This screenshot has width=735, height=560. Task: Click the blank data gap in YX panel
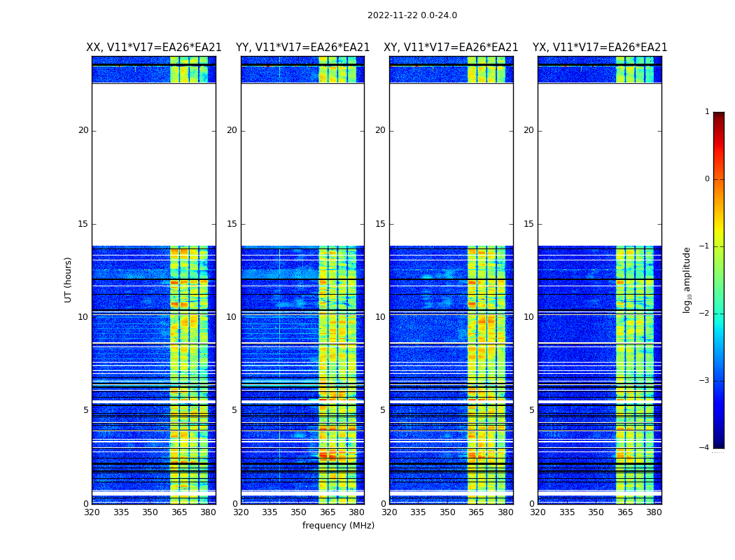pos(599,164)
